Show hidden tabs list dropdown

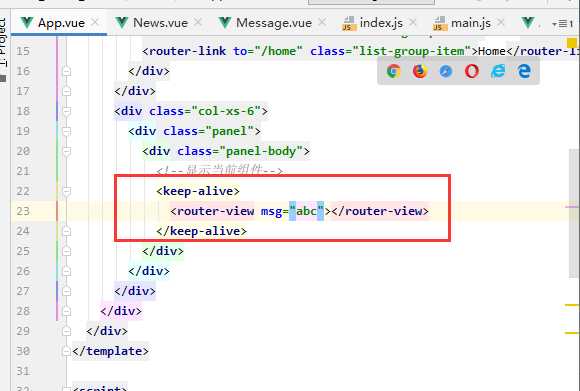click(x=562, y=24)
